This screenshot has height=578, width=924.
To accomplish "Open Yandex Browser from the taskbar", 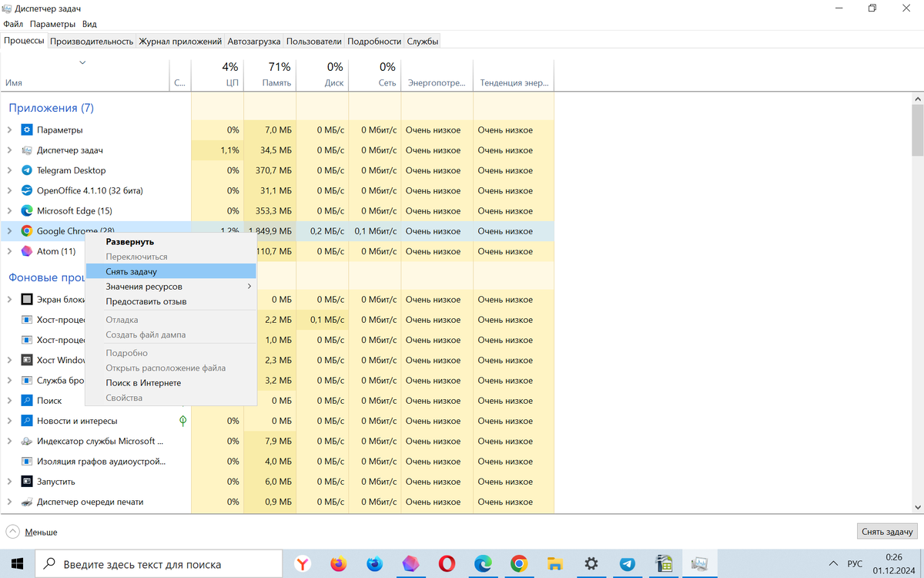I will (303, 564).
